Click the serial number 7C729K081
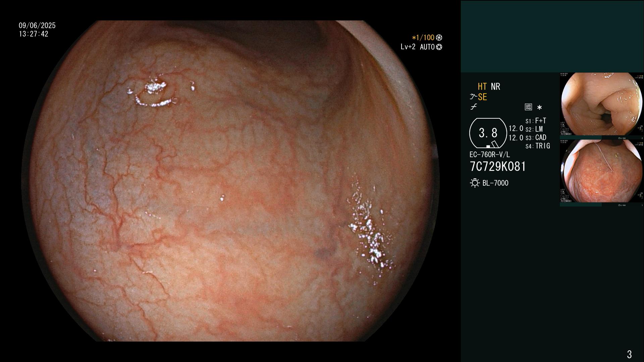Screen dimensions: 644x362 498,167
